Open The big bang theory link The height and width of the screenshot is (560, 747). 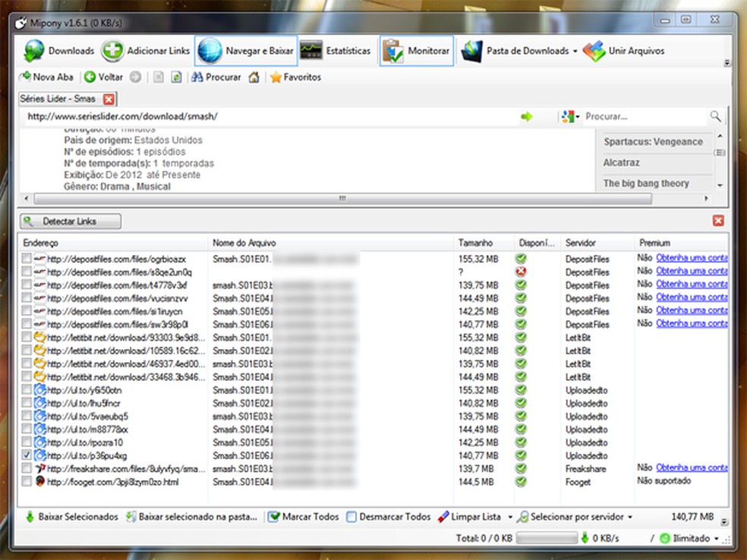(646, 184)
